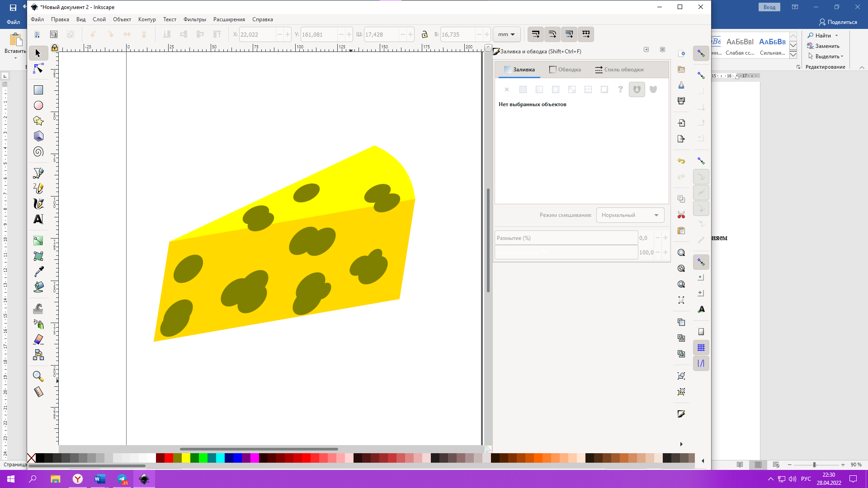Toggle snapping main enable button

(701, 53)
